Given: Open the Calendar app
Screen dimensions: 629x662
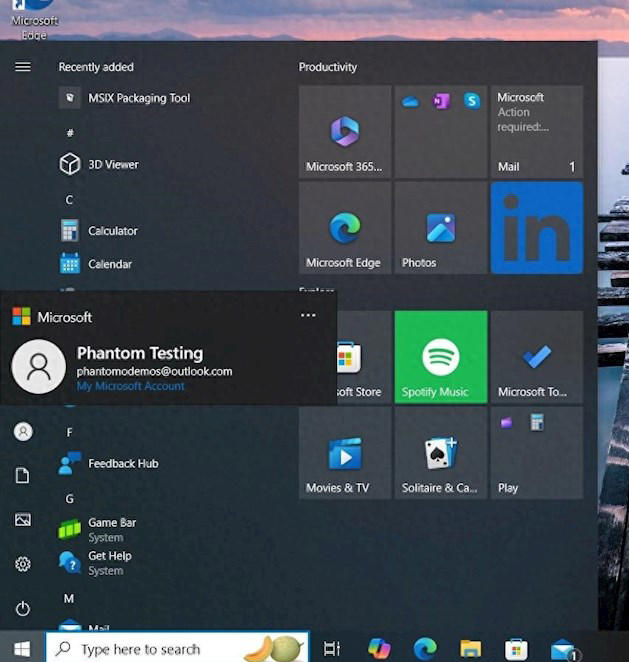Looking at the screenshot, I should pos(96,264).
